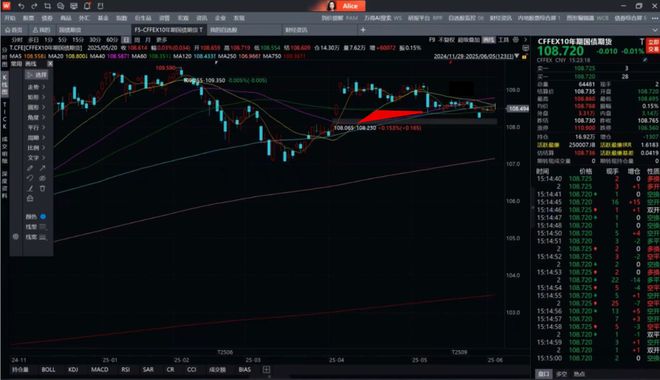Image resolution: width=660 pixels, height=380 pixels.
Task: Open chart settings gear icon
Action: (x=516, y=40)
